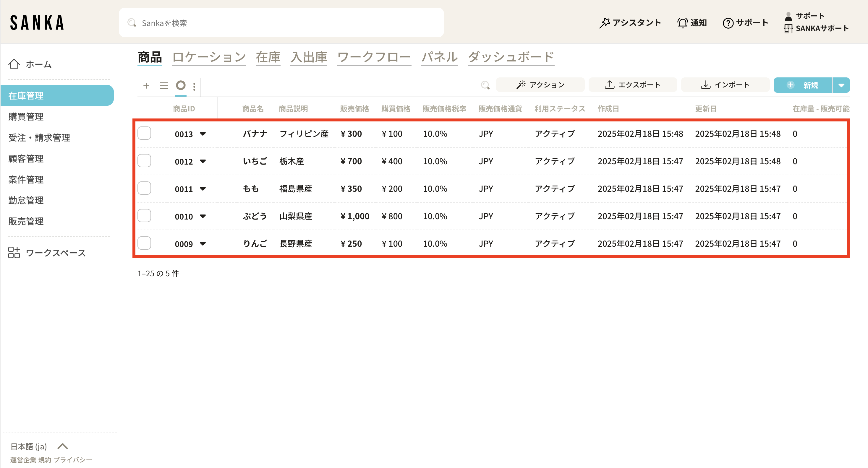Open the 通知 bell icon
868x468 pixels.
point(682,23)
